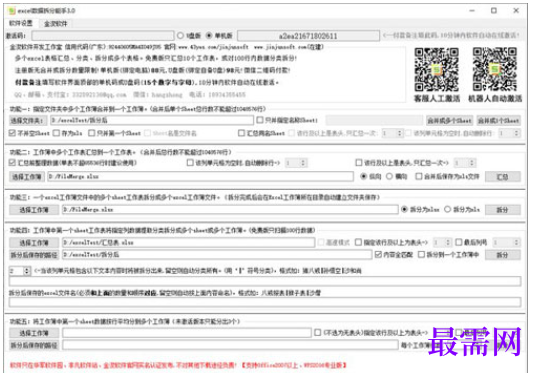Uncheck the 内容全匹配 checkbox
540x373 pixels.
pos(378,255)
